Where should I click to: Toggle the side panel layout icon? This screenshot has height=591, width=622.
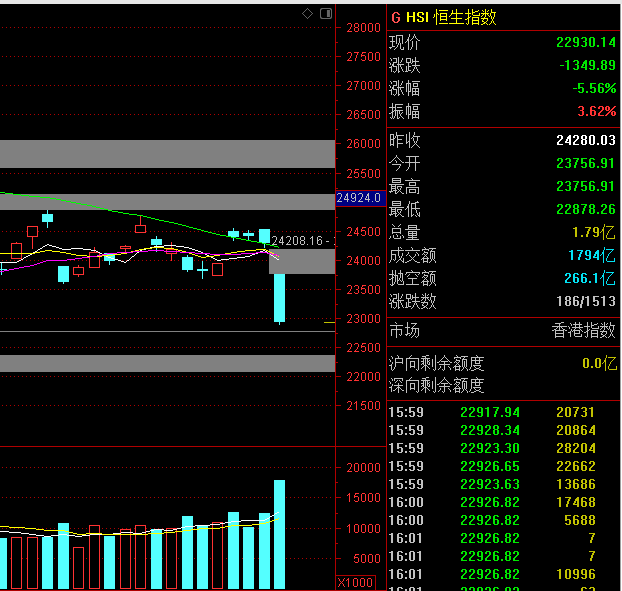click(326, 14)
